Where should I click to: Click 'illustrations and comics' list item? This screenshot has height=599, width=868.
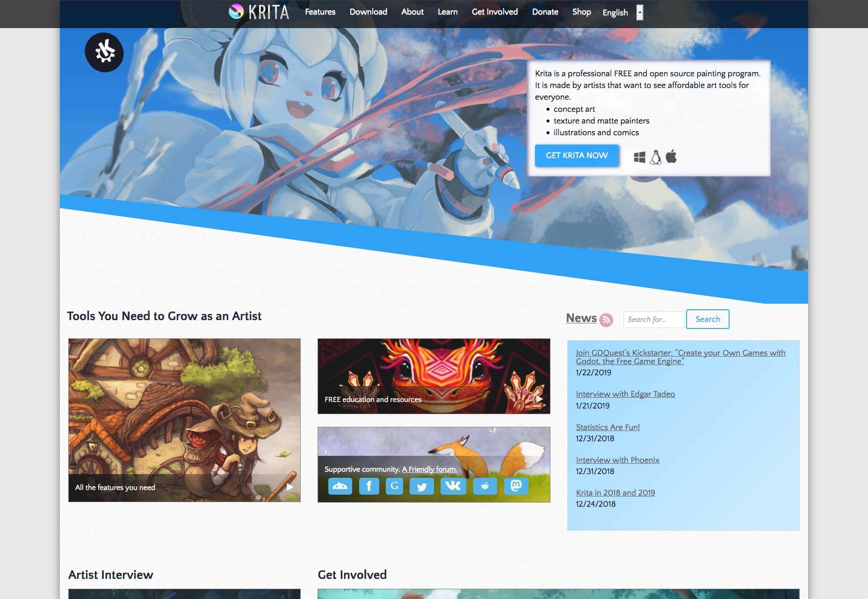[596, 132]
